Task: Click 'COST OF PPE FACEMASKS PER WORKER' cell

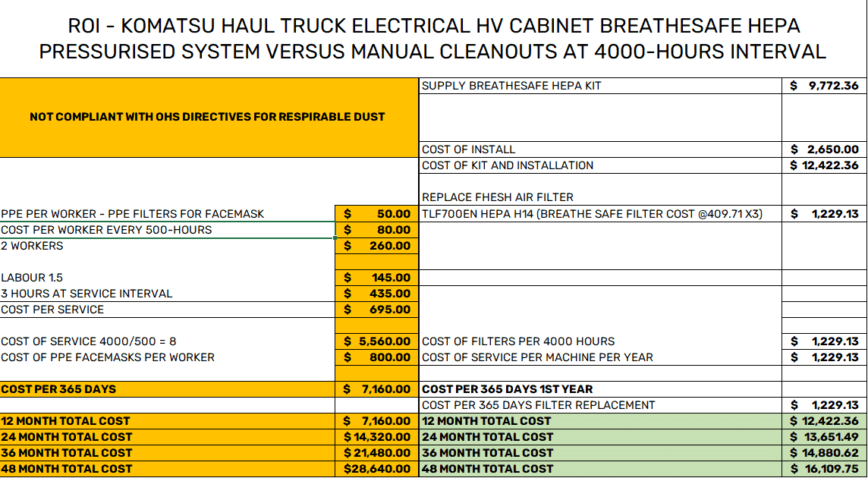Action: coord(167,357)
